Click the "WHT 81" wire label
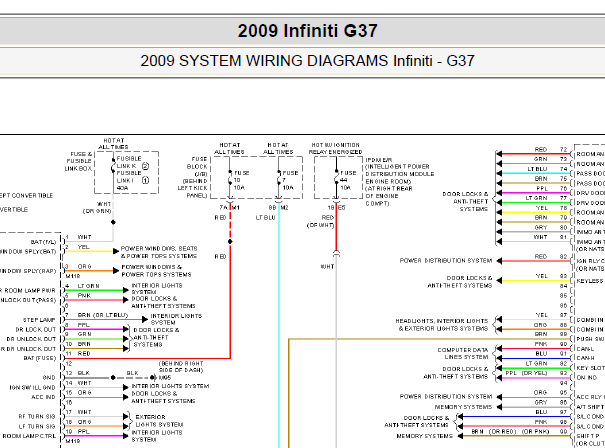This screenshot has height=448, width=605. pyautogui.click(x=551, y=237)
